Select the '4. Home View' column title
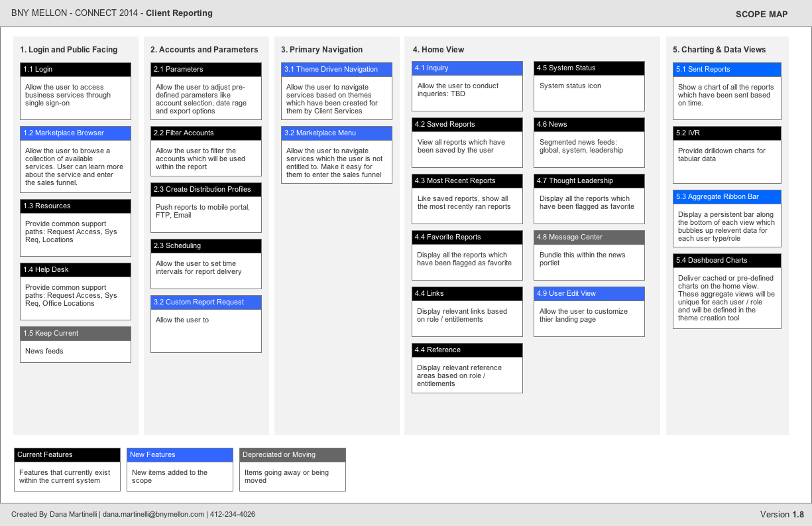Viewport: 812px width, 526px height. click(x=438, y=50)
